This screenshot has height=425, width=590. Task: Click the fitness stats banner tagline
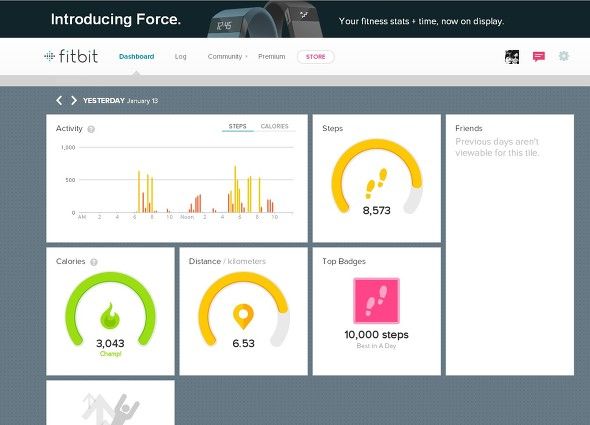(421, 21)
